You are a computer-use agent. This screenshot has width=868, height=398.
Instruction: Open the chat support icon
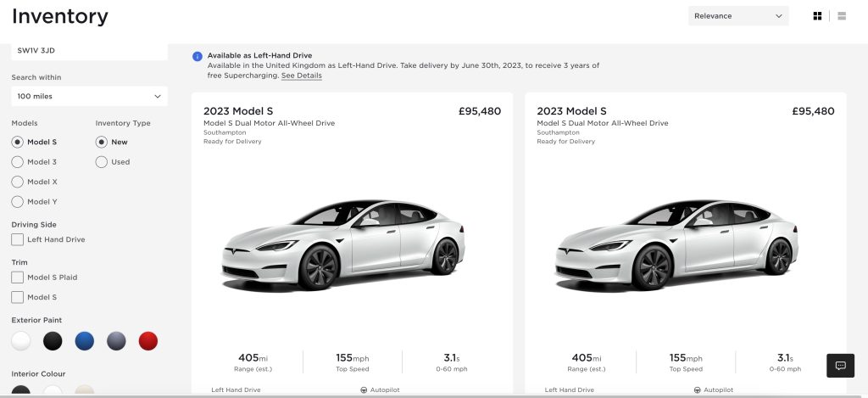[x=841, y=366]
